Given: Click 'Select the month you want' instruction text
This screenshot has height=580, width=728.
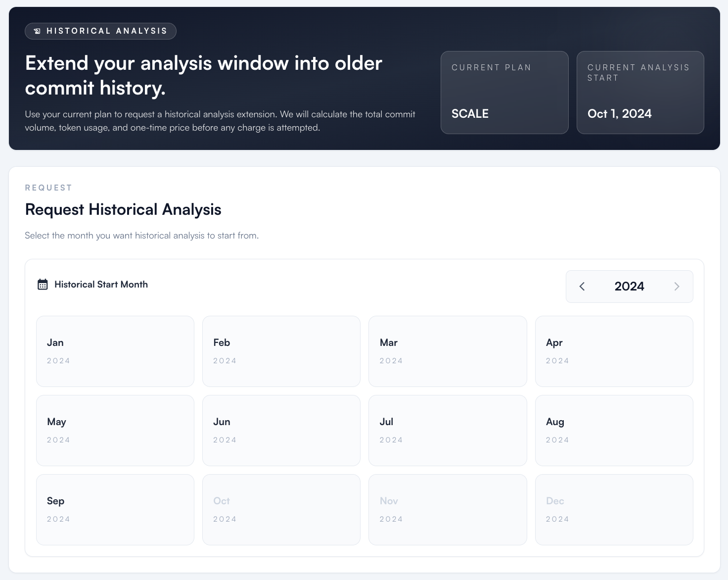Looking at the screenshot, I should [x=142, y=236].
